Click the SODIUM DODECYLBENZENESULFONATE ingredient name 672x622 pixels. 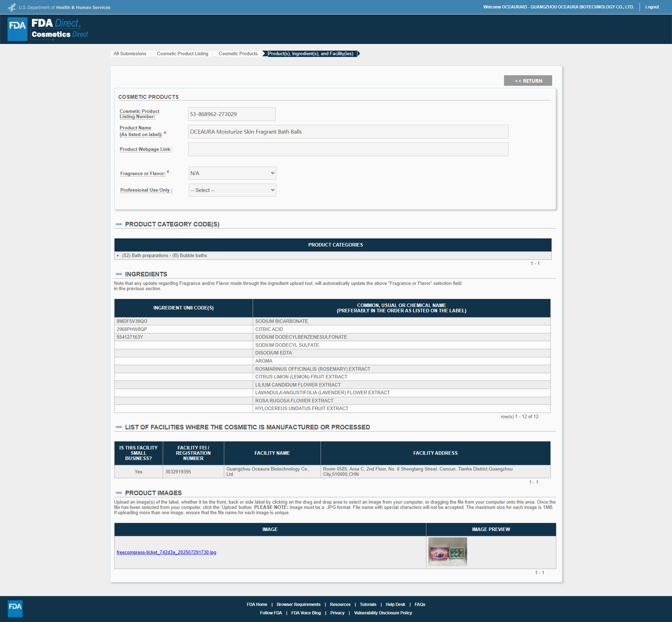click(x=301, y=337)
